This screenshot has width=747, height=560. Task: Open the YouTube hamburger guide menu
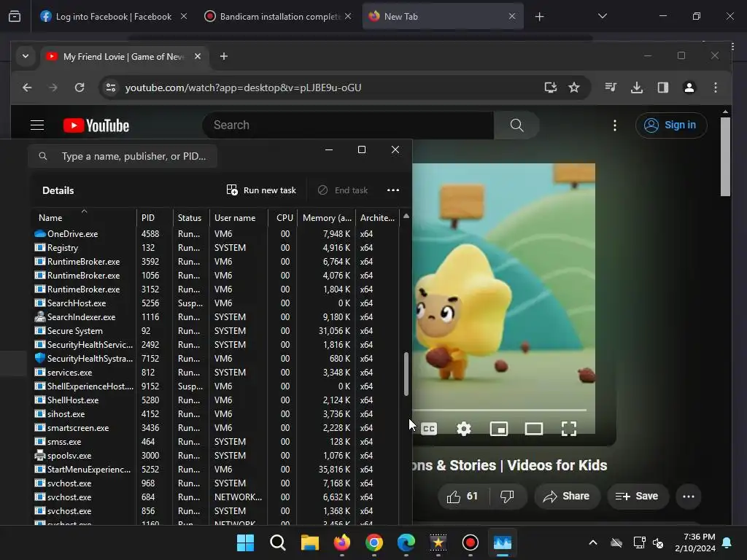[37, 125]
